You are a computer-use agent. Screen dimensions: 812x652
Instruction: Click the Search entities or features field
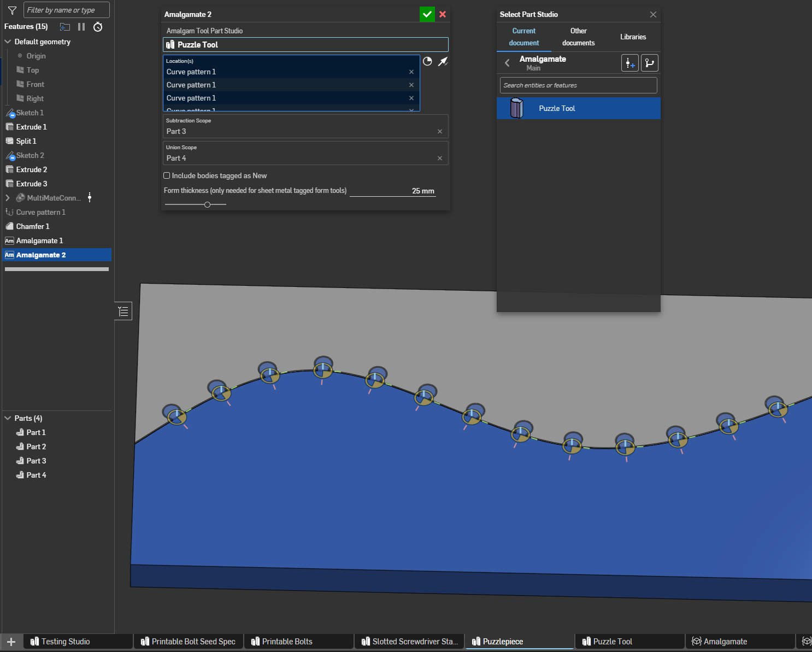[x=578, y=85]
